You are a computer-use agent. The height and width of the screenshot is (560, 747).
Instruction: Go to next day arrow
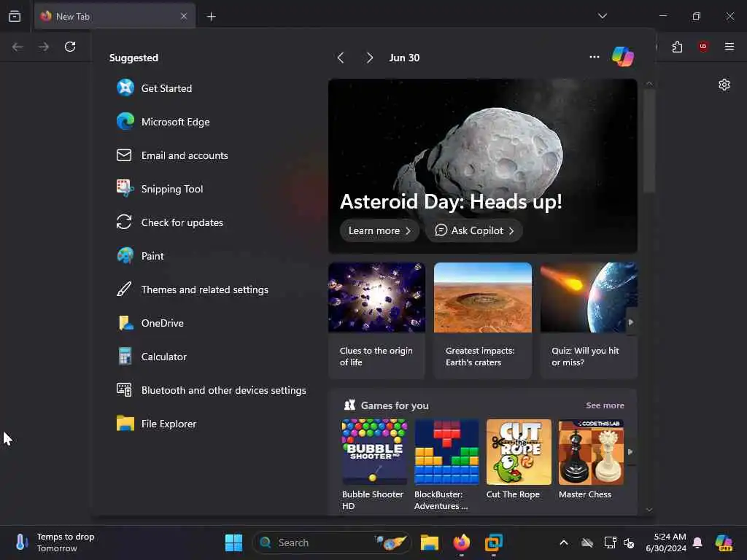[x=369, y=58]
